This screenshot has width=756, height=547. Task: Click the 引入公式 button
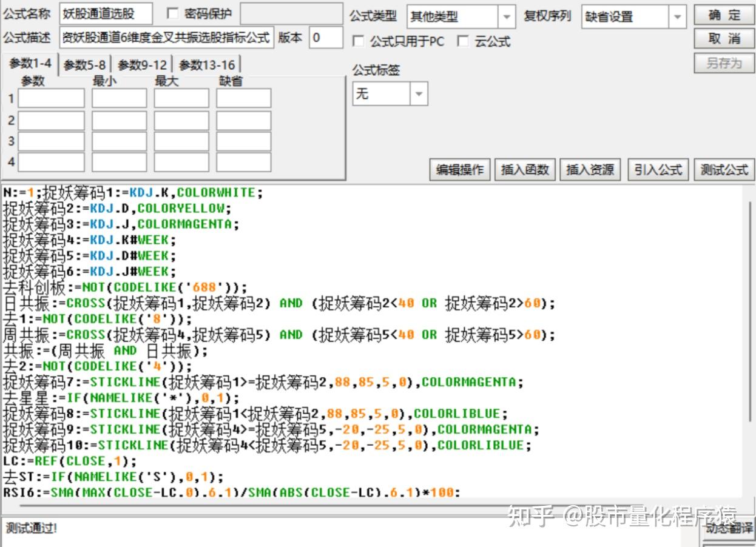click(658, 170)
